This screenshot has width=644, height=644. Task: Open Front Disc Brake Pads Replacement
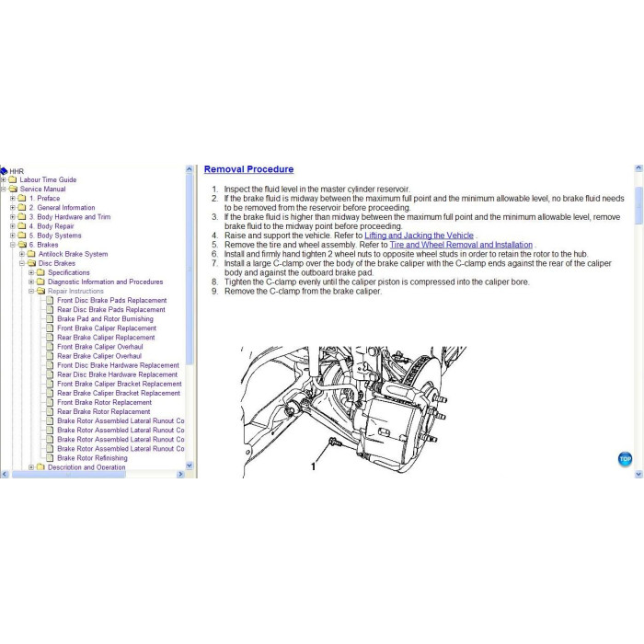point(111,300)
